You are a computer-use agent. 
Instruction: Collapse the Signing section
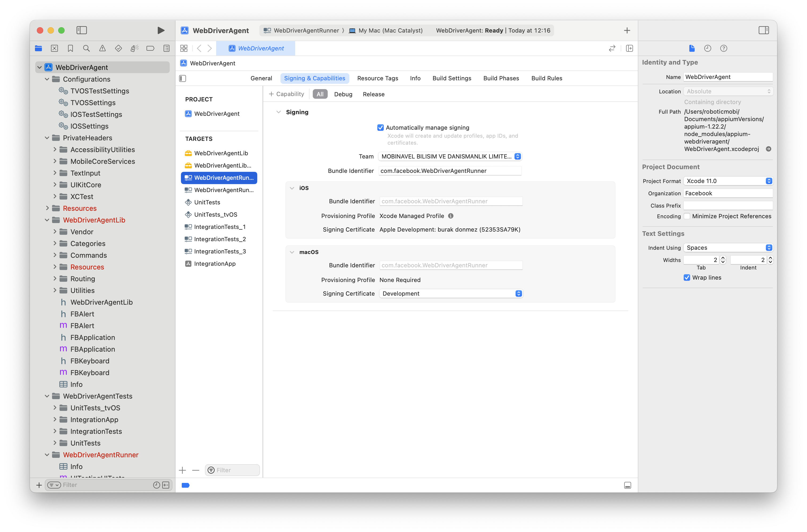[279, 112]
